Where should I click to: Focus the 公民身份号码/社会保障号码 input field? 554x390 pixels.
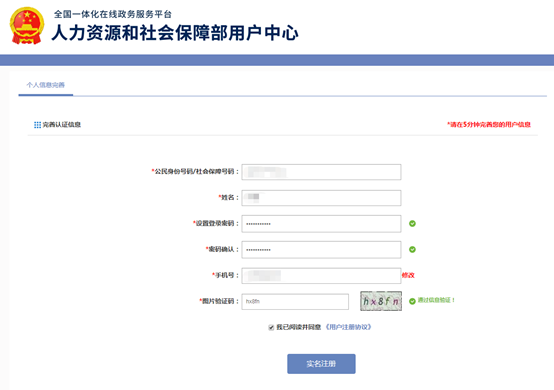(x=321, y=172)
